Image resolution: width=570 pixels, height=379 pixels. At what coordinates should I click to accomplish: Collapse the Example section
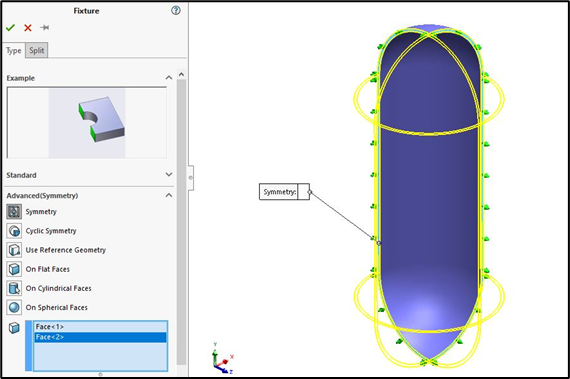pyautogui.click(x=169, y=78)
